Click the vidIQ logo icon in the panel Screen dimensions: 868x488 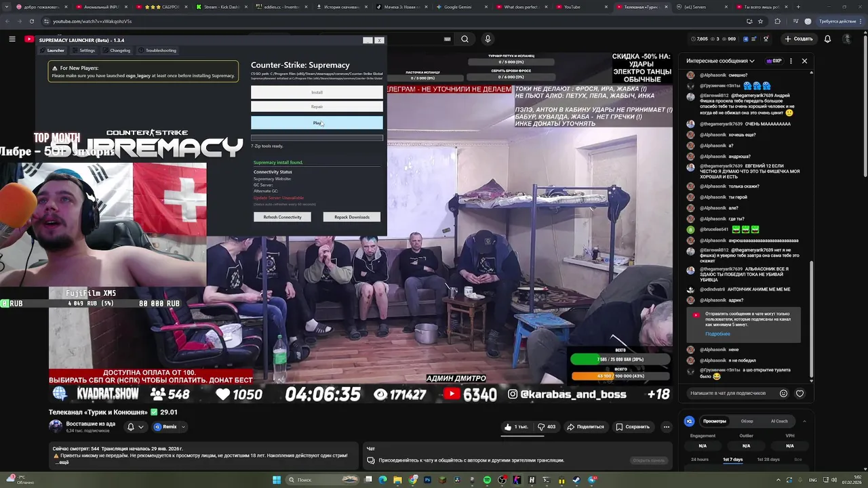[x=690, y=421]
